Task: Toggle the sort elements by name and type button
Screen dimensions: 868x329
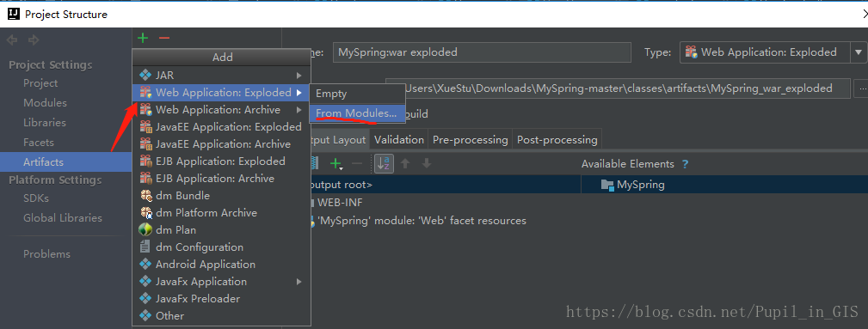Action: 384,163
